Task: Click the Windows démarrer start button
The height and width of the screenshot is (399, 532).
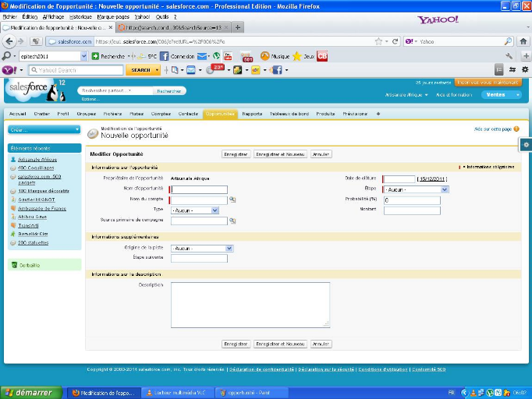Action: click(31, 393)
